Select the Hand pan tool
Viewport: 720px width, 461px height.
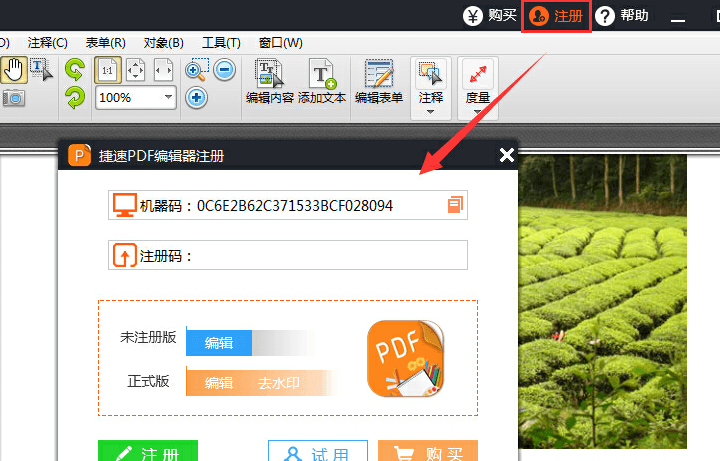tap(13, 69)
